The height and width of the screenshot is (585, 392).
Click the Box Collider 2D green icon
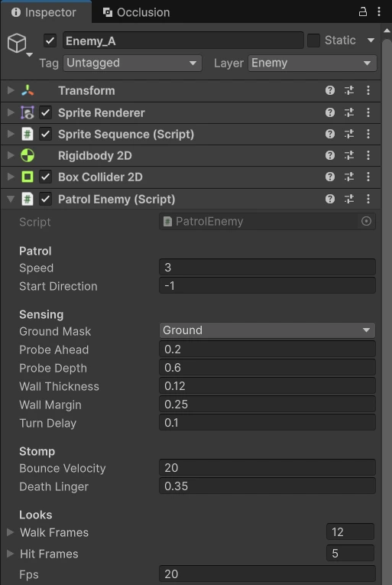28,177
